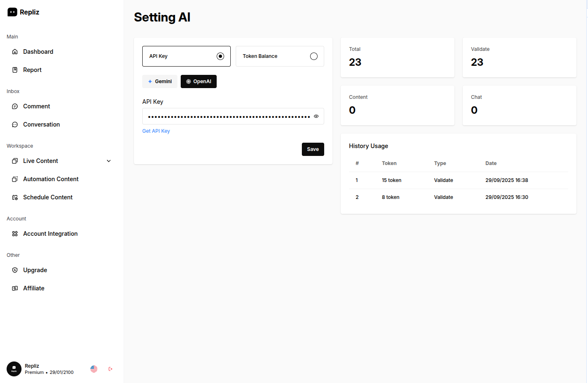Click the Repliz logo icon

(12, 12)
